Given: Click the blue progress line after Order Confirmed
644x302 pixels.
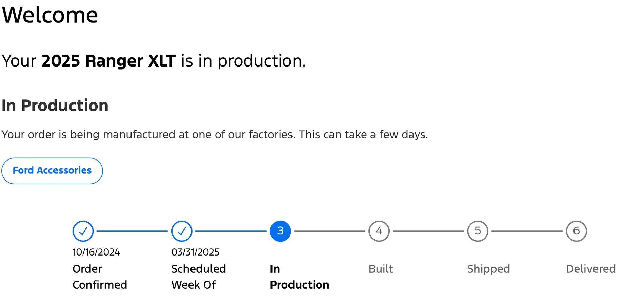Looking at the screenshot, I should click(132, 231).
